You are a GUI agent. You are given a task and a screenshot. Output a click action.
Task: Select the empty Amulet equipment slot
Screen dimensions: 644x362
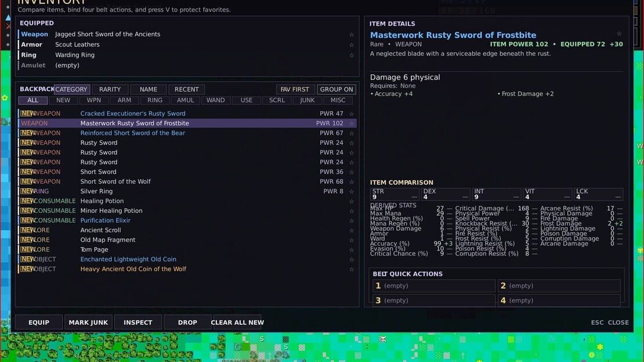click(187, 66)
